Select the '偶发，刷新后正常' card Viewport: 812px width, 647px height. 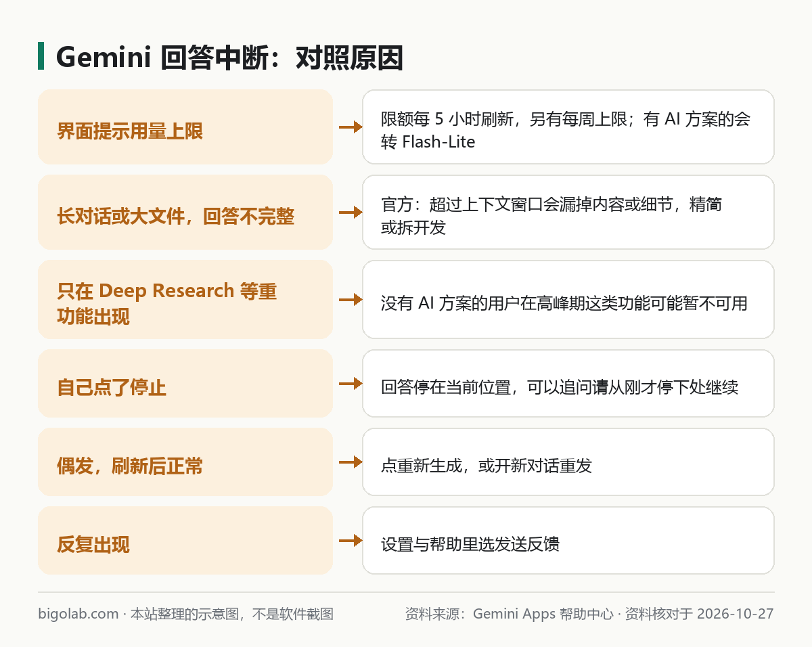click(x=185, y=462)
